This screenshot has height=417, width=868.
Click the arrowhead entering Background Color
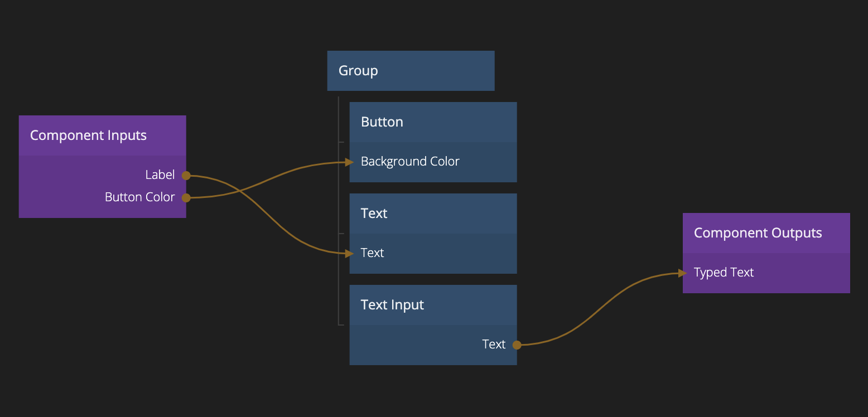click(349, 162)
